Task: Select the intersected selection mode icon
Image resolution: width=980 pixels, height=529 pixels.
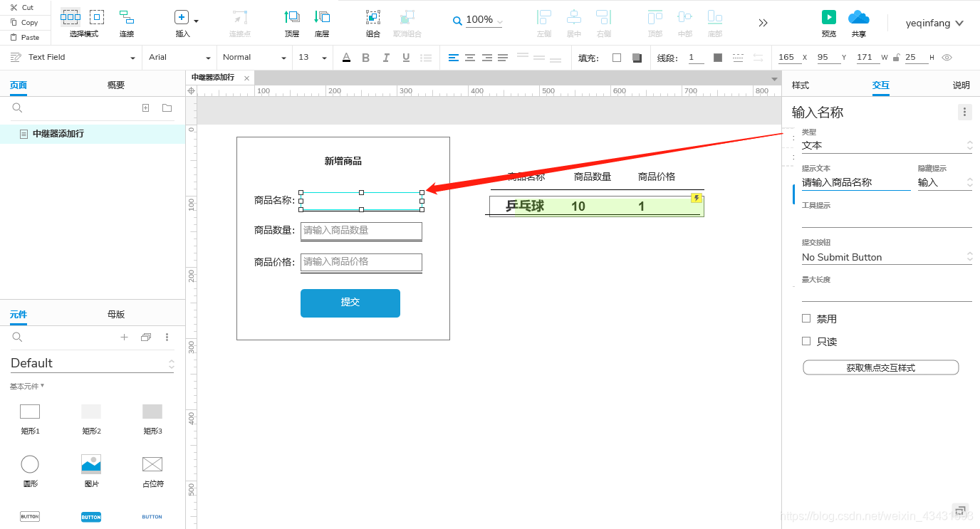Action: [71, 17]
